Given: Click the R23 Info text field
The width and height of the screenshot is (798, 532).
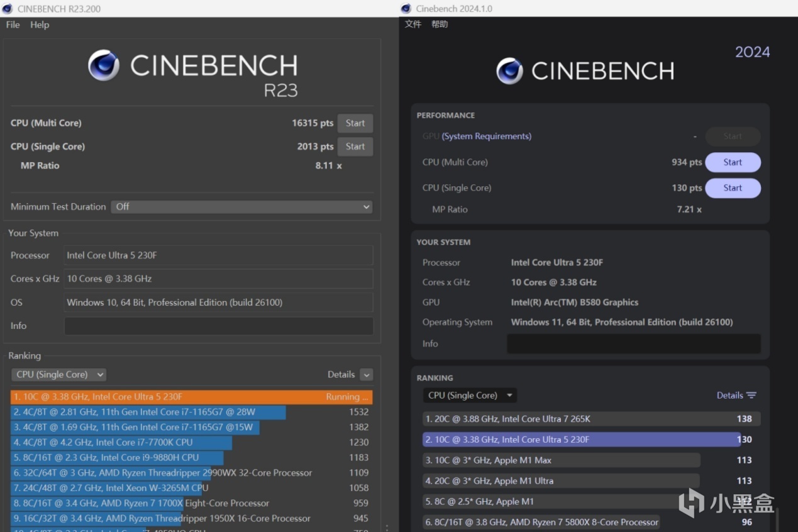Looking at the screenshot, I should tap(218, 326).
